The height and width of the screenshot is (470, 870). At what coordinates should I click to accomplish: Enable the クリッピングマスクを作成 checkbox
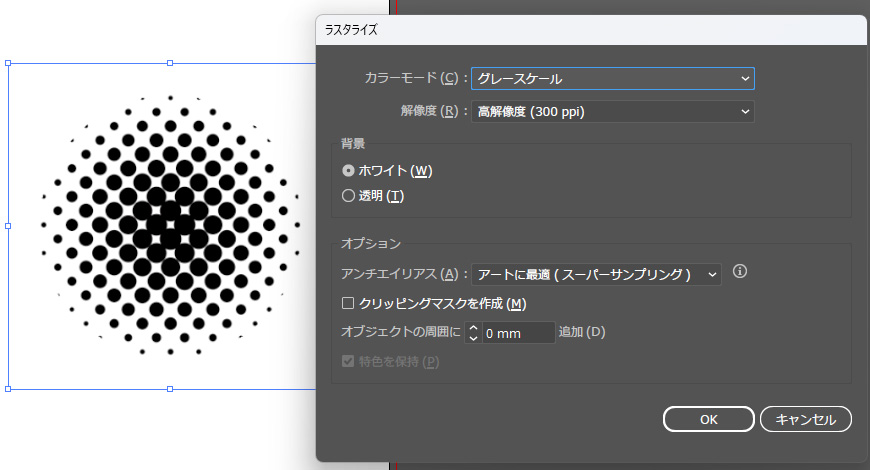348,304
